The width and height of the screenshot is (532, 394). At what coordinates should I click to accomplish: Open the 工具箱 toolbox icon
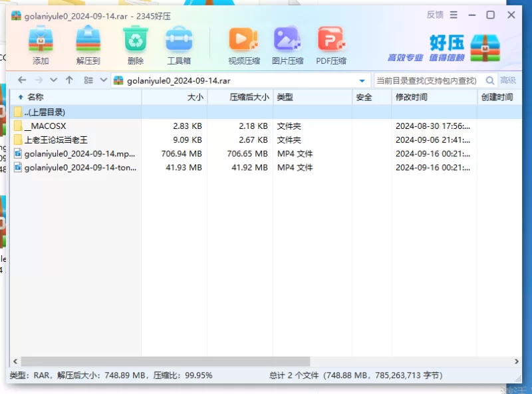(x=179, y=39)
